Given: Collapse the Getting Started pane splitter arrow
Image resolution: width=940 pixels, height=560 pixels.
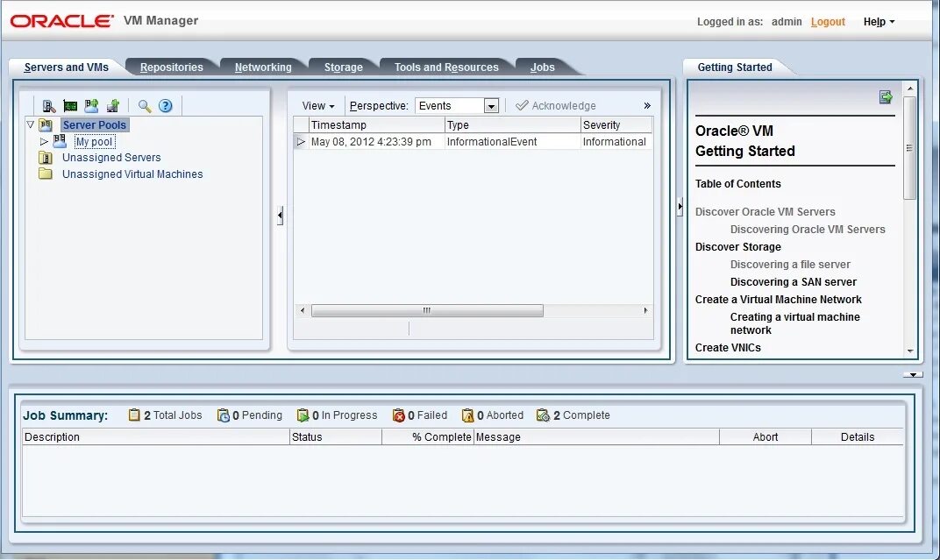Looking at the screenshot, I should point(680,207).
